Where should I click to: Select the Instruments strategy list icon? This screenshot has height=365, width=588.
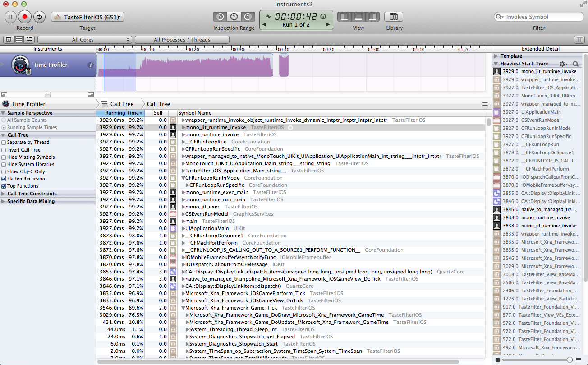coord(19,40)
